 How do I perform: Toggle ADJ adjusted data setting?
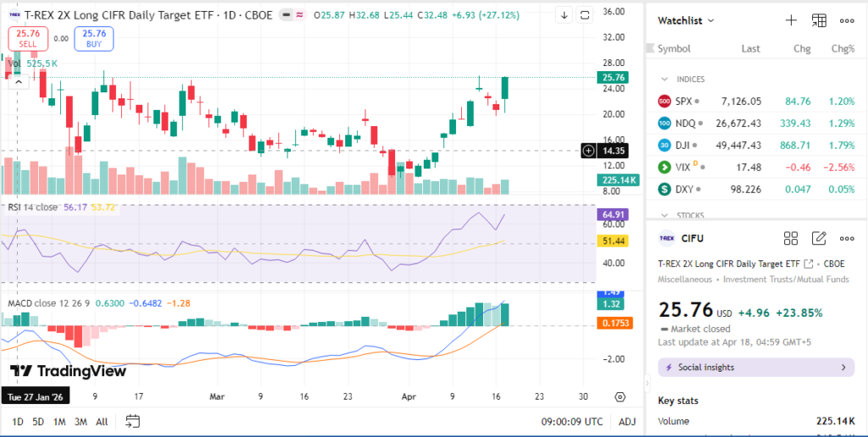pyautogui.click(x=627, y=421)
